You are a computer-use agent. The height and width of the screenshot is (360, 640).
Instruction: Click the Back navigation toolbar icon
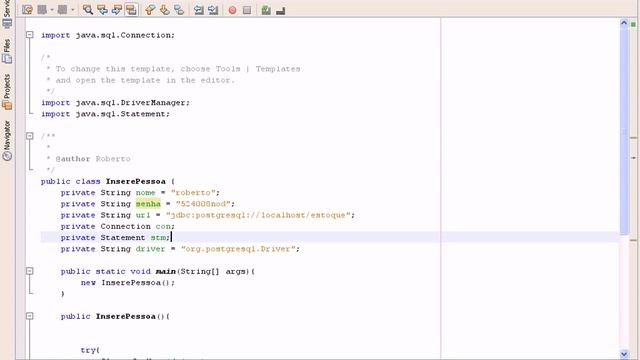pos(42,10)
